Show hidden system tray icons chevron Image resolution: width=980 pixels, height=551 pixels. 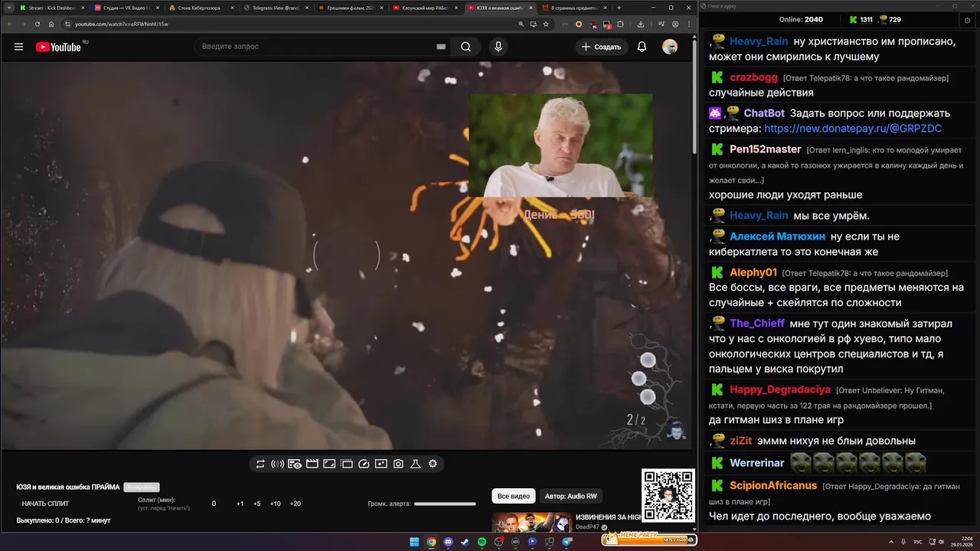pos(892,542)
